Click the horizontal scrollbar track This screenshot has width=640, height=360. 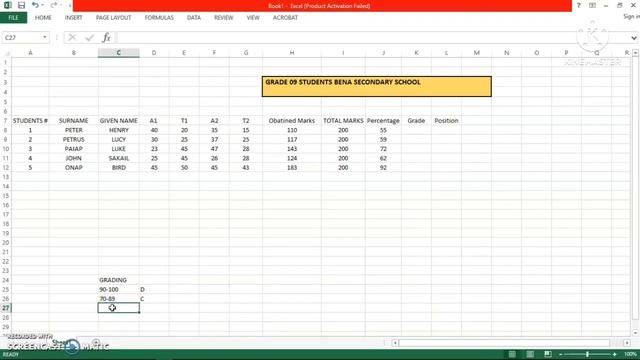(504, 343)
